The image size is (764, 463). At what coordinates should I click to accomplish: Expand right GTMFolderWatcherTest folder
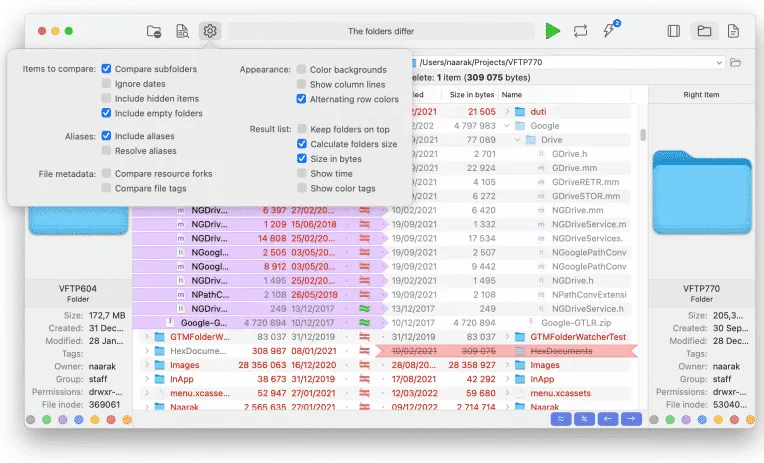pyautogui.click(x=507, y=337)
